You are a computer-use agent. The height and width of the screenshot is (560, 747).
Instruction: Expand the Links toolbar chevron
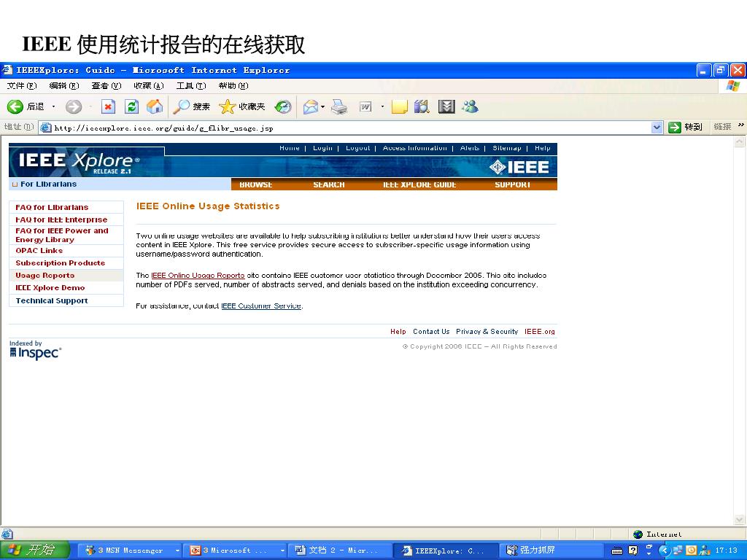coord(741,125)
